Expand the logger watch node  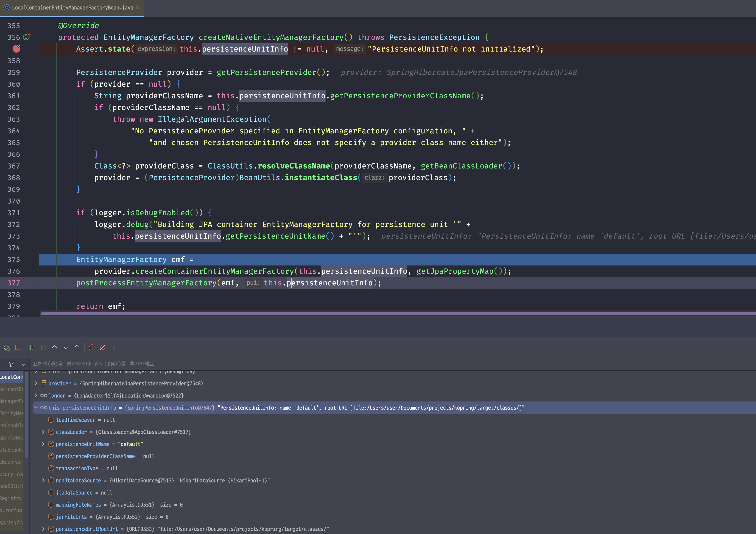(36, 395)
